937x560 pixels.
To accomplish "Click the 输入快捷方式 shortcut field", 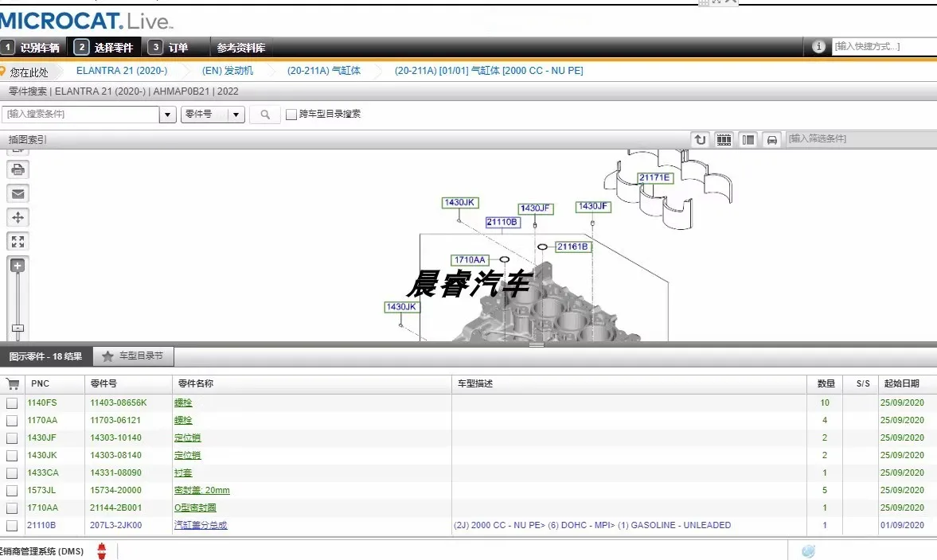I will (884, 47).
